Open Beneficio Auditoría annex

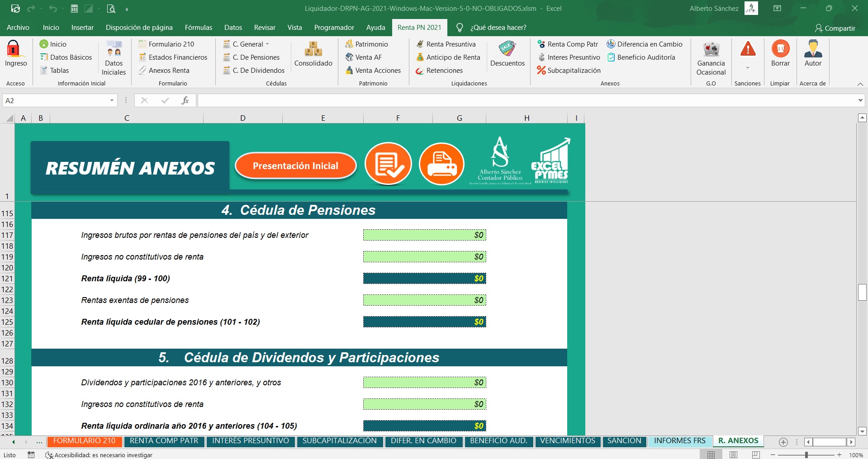tap(641, 57)
